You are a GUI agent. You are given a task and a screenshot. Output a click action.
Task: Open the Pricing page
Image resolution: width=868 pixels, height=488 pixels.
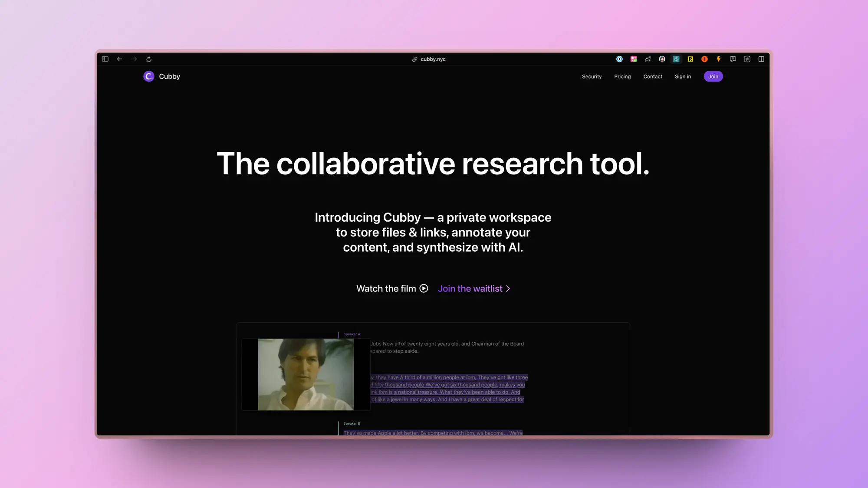pyautogui.click(x=622, y=76)
